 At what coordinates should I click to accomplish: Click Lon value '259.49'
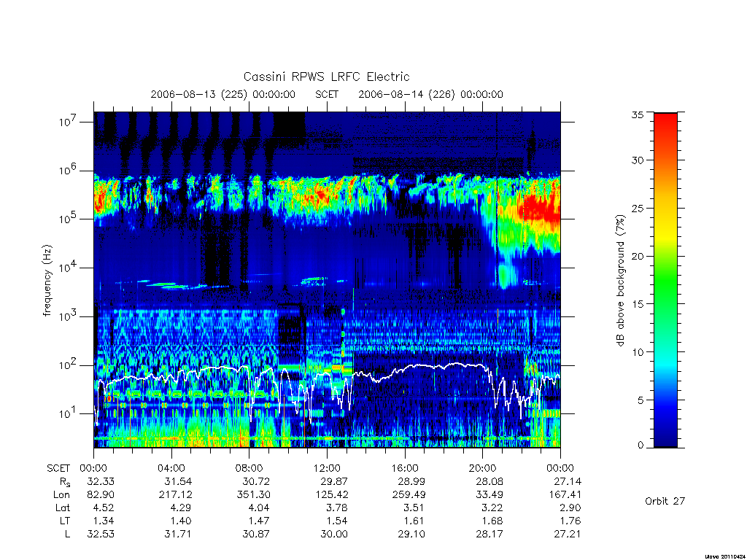coord(409,495)
